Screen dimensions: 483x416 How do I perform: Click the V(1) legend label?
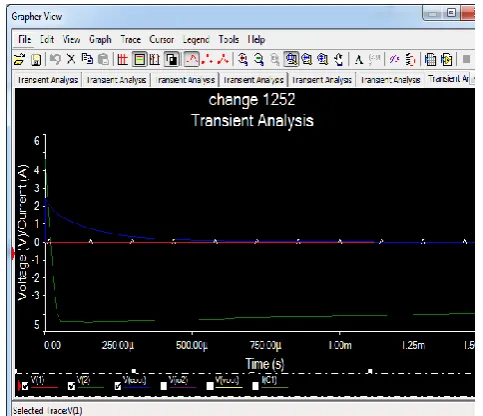tap(38, 380)
